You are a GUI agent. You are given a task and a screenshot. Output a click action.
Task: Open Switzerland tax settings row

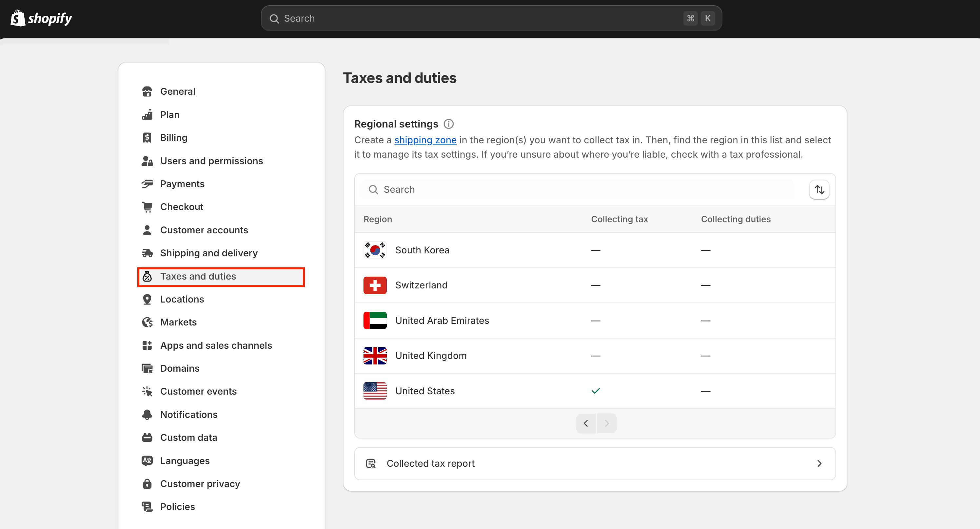421,285
